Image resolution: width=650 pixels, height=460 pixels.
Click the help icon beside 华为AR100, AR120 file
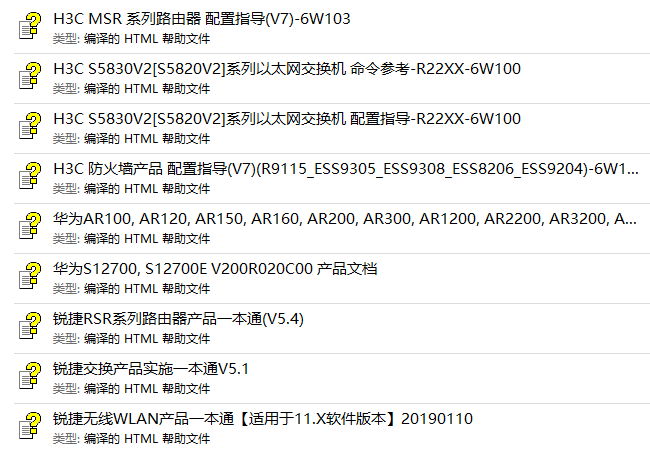pyautogui.click(x=30, y=226)
